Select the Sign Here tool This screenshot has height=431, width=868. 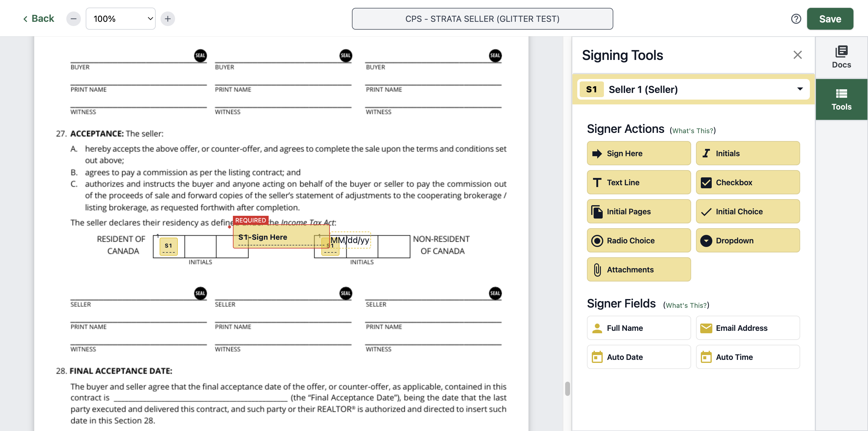point(638,153)
